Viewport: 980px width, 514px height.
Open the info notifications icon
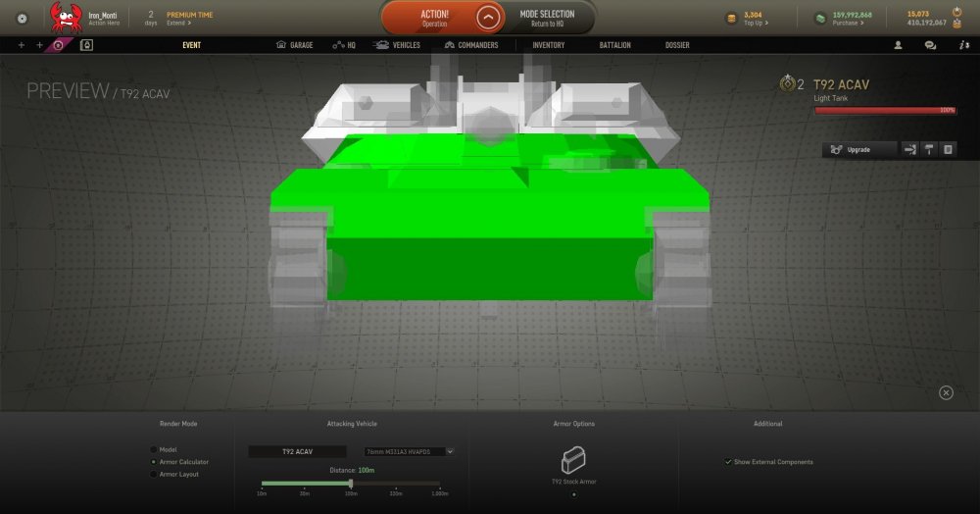click(964, 45)
